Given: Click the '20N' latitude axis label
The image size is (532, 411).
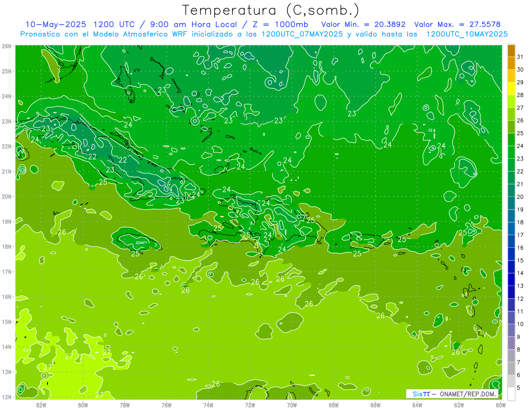Looking at the screenshot, I should click(x=7, y=196).
